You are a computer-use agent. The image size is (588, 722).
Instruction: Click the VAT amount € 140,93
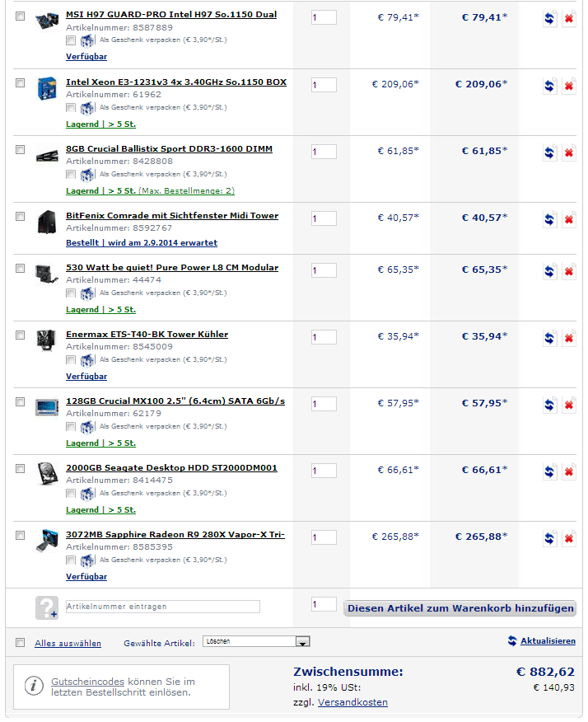click(554, 687)
